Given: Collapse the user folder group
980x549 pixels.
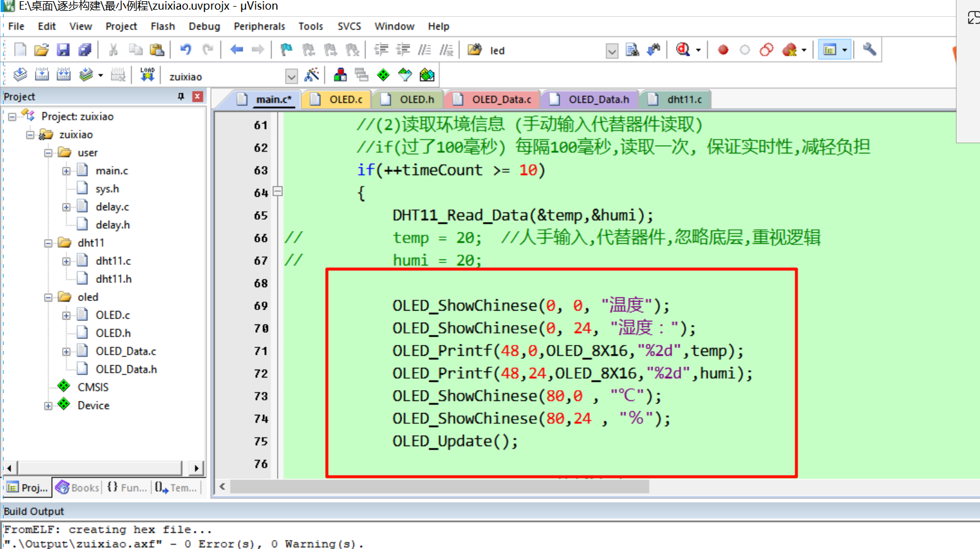Looking at the screenshot, I should pyautogui.click(x=48, y=153).
